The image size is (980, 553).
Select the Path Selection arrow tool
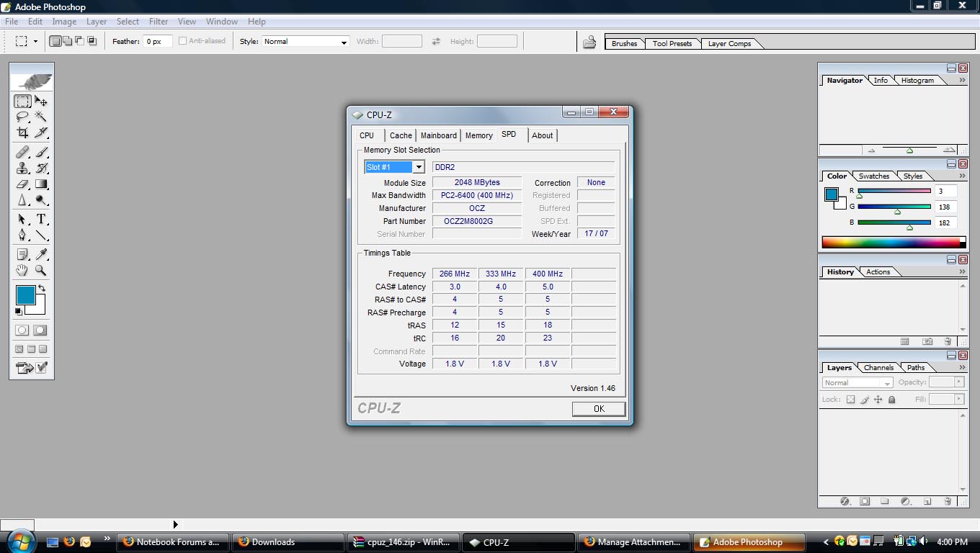coord(22,219)
